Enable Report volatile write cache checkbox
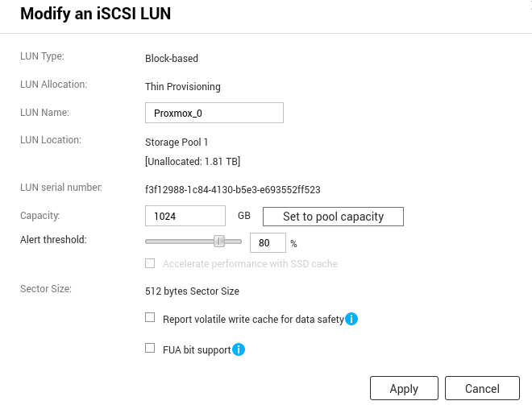 click(x=150, y=317)
